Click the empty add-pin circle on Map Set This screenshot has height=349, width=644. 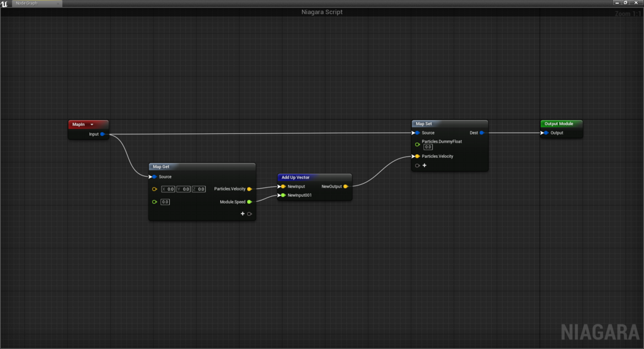(x=418, y=166)
